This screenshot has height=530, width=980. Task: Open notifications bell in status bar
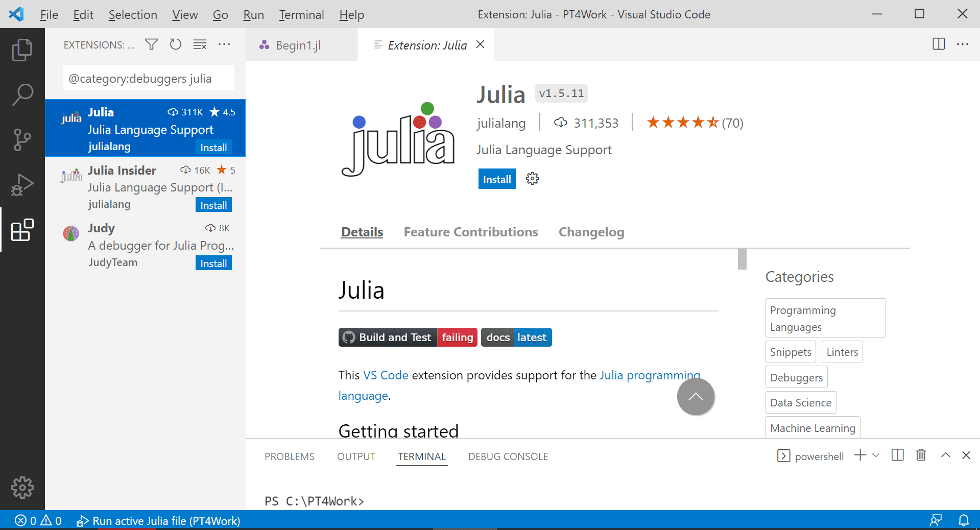point(964,520)
